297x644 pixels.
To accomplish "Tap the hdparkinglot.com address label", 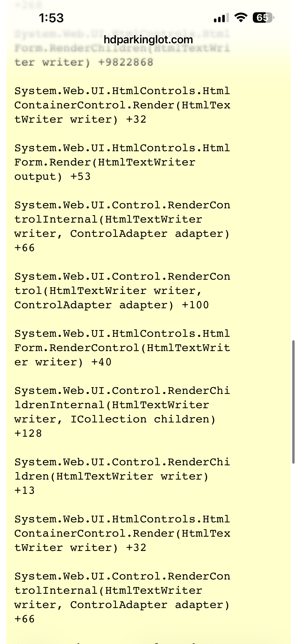I will (x=148, y=40).
